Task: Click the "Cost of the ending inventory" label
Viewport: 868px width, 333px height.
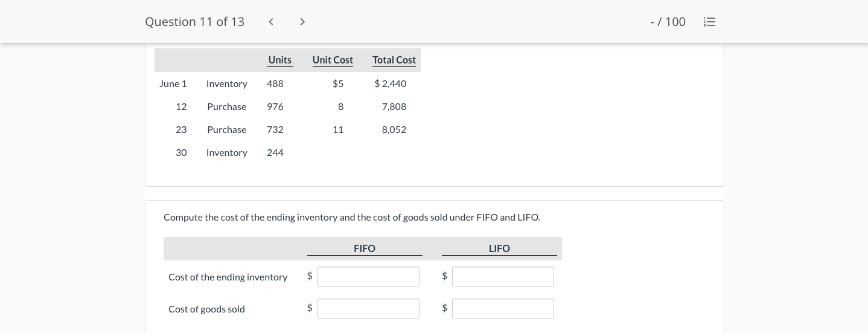Action: point(228,277)
